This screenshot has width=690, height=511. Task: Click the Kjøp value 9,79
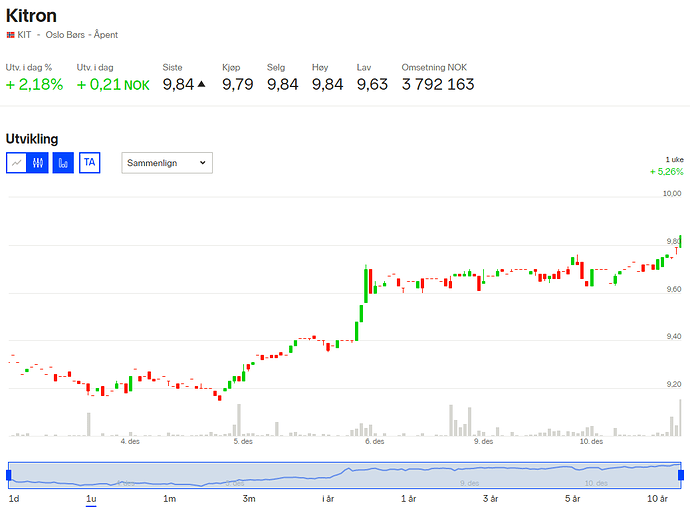[x=238, y=85]
